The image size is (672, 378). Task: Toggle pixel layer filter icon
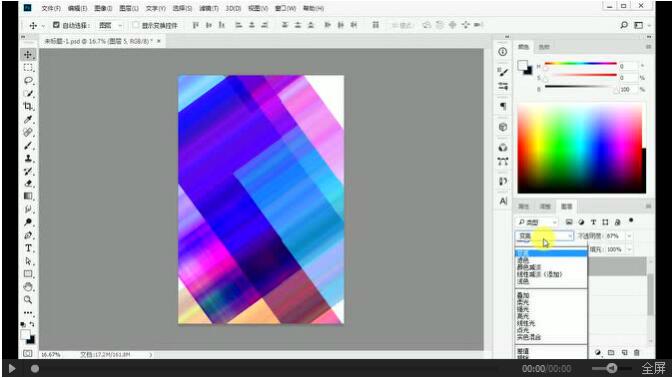(x=569, y=222)
